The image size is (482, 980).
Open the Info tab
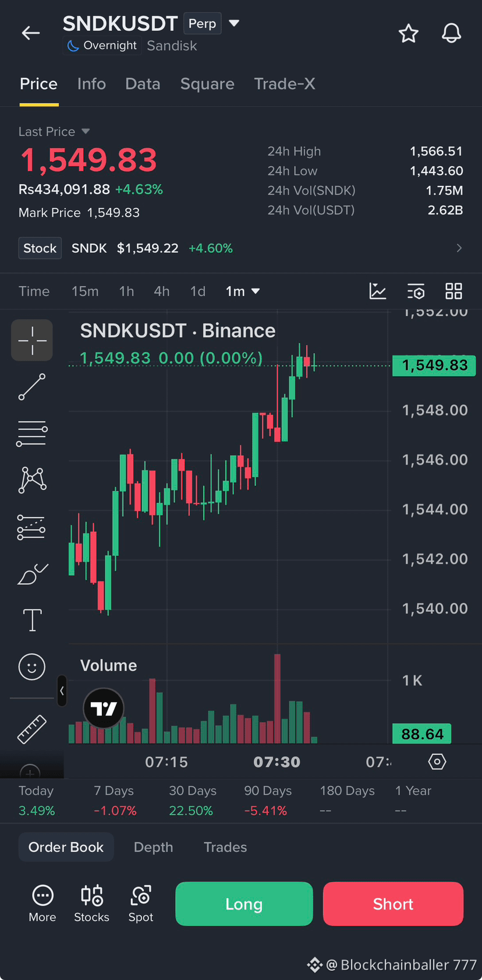pyautogui.click(x=91, y=84)
